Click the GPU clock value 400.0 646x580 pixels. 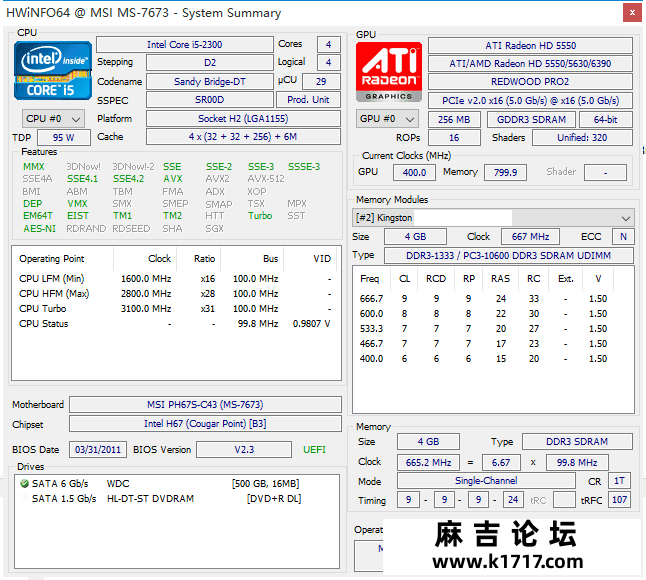click(x=414, y=173)
